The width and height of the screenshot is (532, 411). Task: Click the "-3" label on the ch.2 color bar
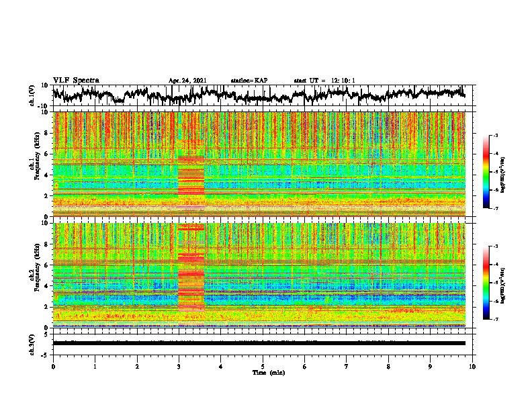pyautogui.click(x=496, y=246)
